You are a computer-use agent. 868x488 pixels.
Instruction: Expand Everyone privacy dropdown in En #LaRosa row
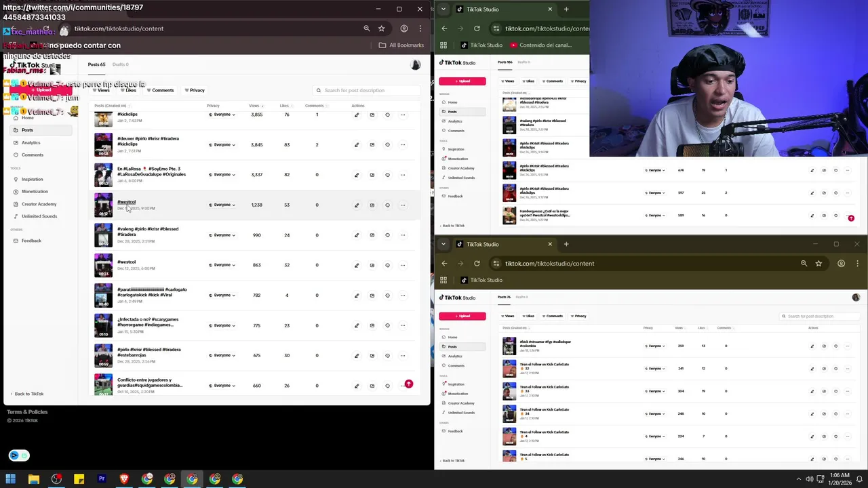click(x=222, y=175)
